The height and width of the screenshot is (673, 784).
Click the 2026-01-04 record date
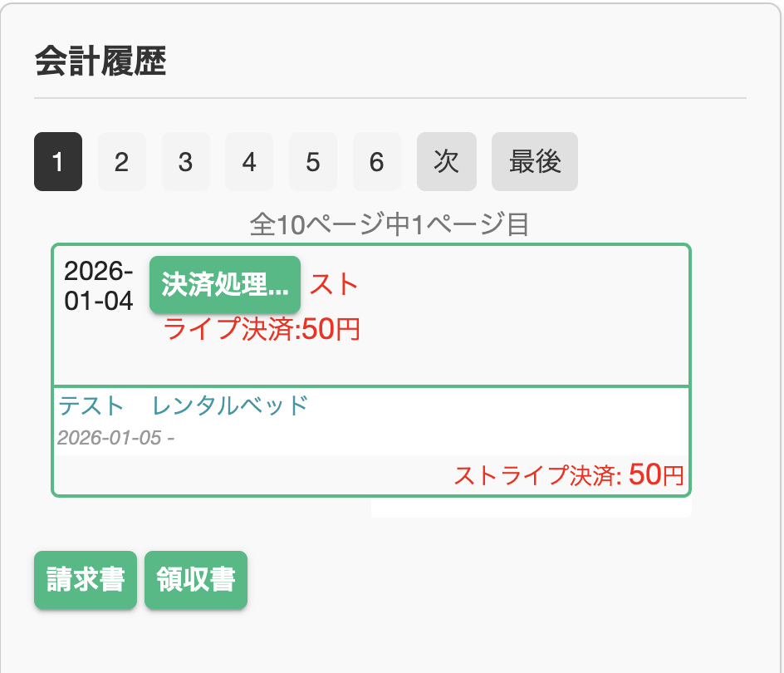point(99,286)
